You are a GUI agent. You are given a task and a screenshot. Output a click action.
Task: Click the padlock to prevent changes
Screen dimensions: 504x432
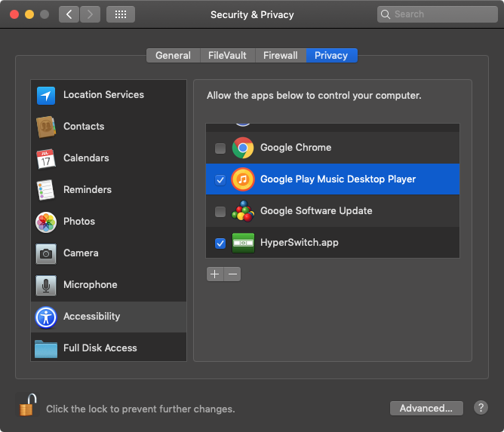(28, 405)
